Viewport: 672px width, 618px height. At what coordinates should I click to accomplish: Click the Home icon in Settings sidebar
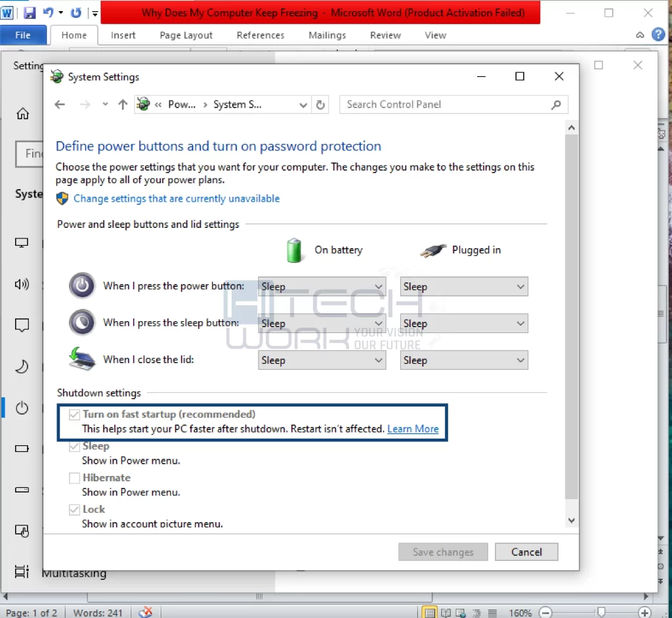[23, 114]
